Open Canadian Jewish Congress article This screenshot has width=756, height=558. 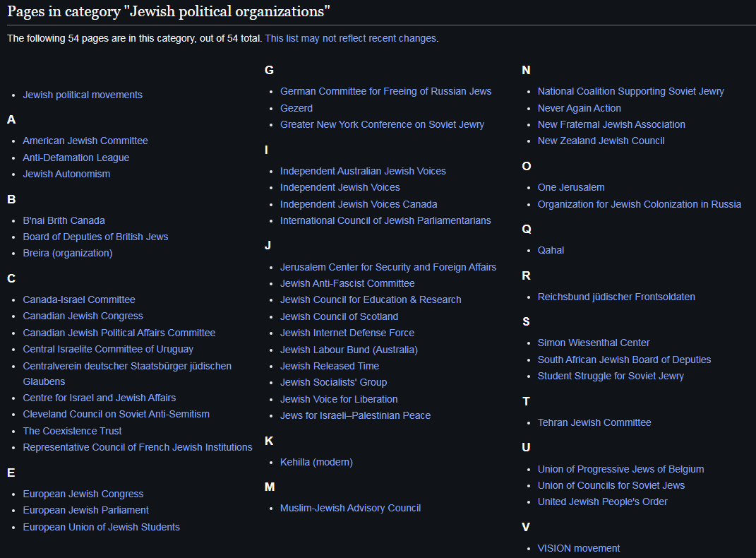click(x=83, y=316)
